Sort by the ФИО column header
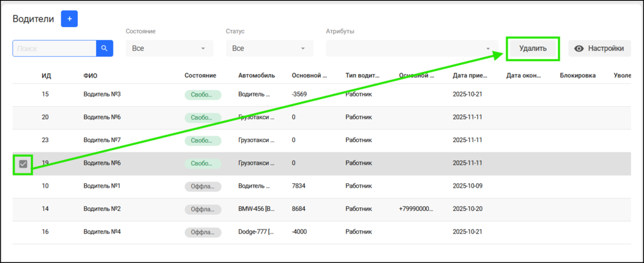Viewport: 644px width, 263px height. coord(91,75)
